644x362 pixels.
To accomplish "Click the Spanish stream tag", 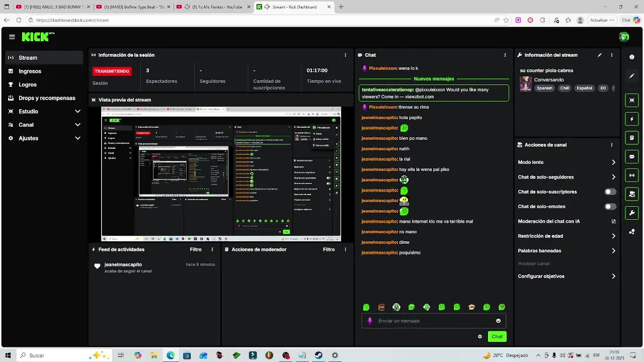I will pyautogui.click(x=544, y=88).
